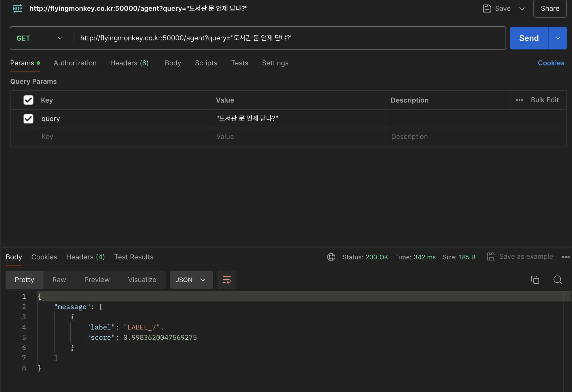The width and height of the screenshot is (572, 392).
Task: Expand the Save options chevron
Action: coord(522,9)
